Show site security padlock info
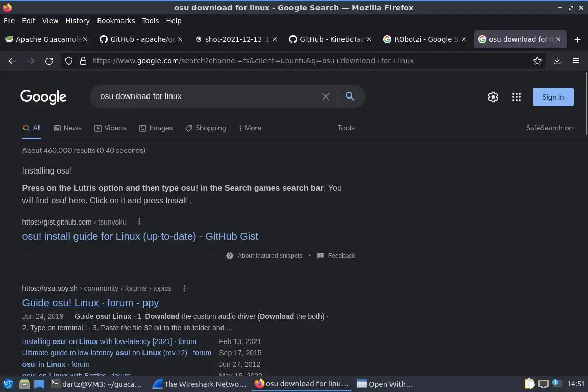588x392 pixels. (x=83, y=61)
